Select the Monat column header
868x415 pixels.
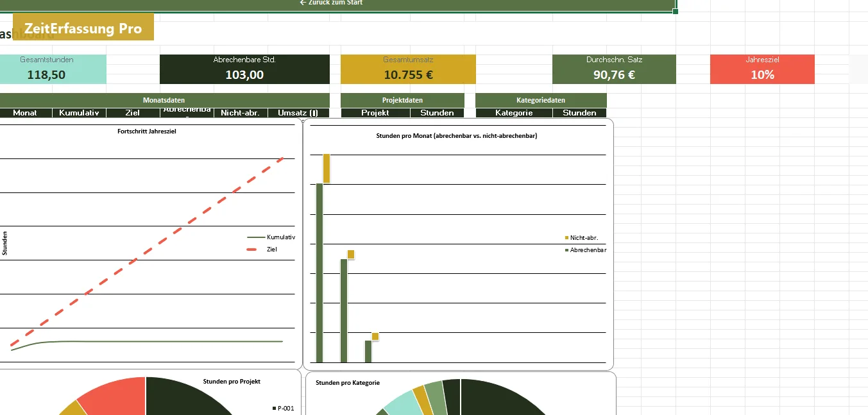pyautogui.click(x=25, y=113)
